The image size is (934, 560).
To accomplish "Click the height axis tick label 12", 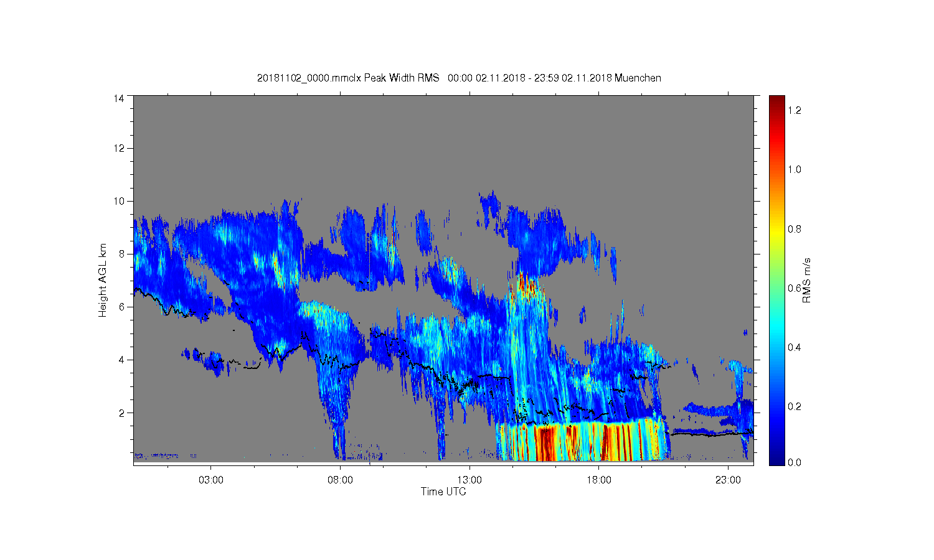I will point(118,148).
